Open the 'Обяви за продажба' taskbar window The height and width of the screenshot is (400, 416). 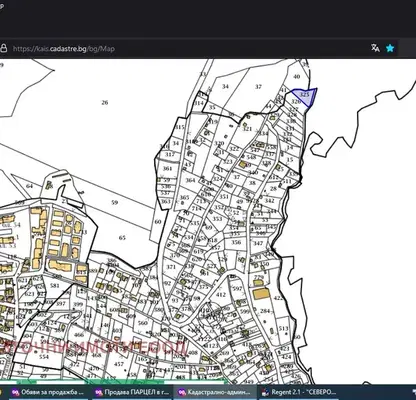click(x=47, y=392)
